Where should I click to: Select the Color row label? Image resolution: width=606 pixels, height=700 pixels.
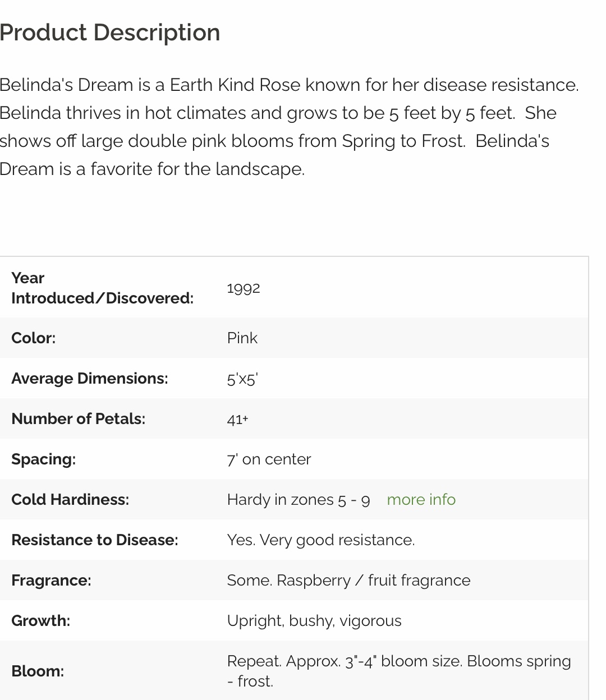(x=34, y=338)
